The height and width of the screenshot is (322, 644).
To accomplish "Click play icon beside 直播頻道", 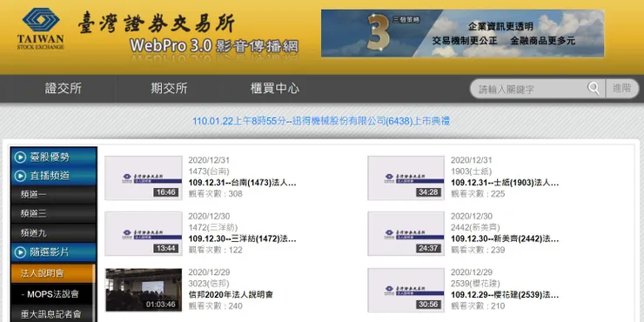I will (20, 176).
